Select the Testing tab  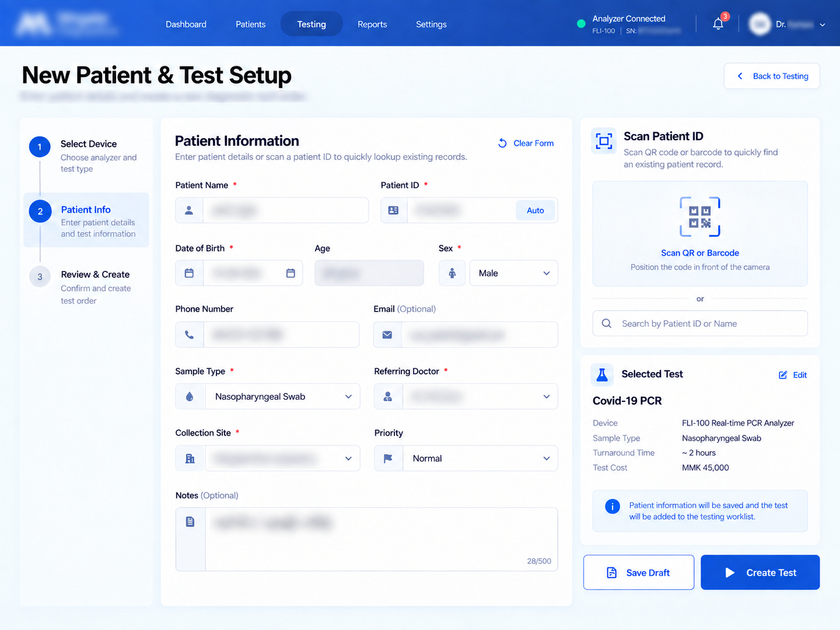pos(312,24)
